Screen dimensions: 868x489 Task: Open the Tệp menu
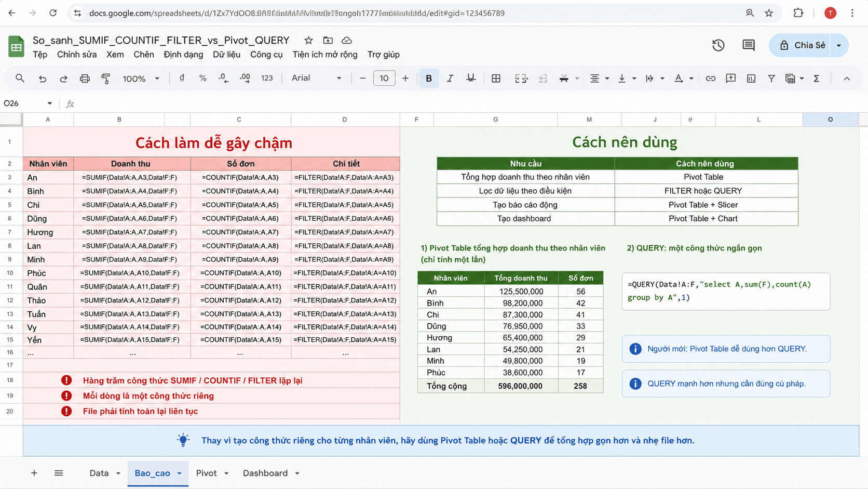click(40, 55)
